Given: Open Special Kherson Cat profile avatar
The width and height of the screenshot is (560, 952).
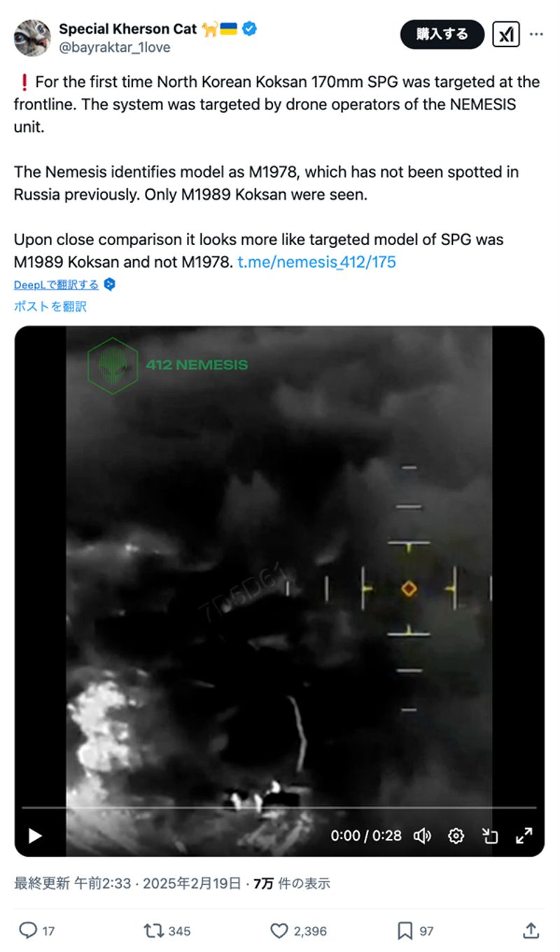Looking at the screenshot, I should click(31, 38).
